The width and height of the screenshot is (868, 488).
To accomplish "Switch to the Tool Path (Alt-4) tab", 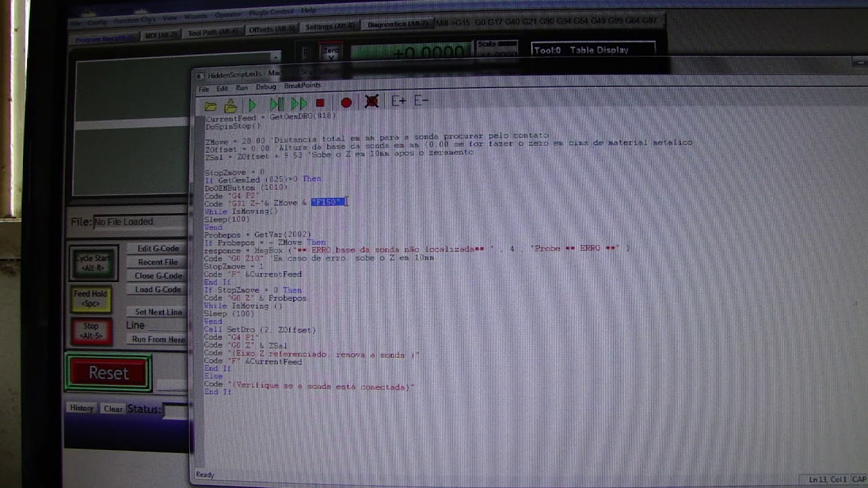I will (x=213, y=33).
